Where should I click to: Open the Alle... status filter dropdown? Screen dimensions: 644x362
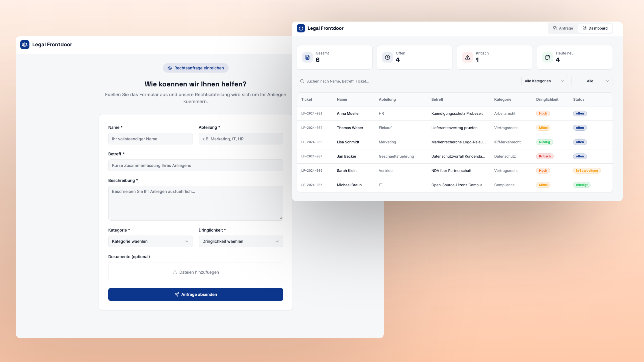tap(592, 81)
